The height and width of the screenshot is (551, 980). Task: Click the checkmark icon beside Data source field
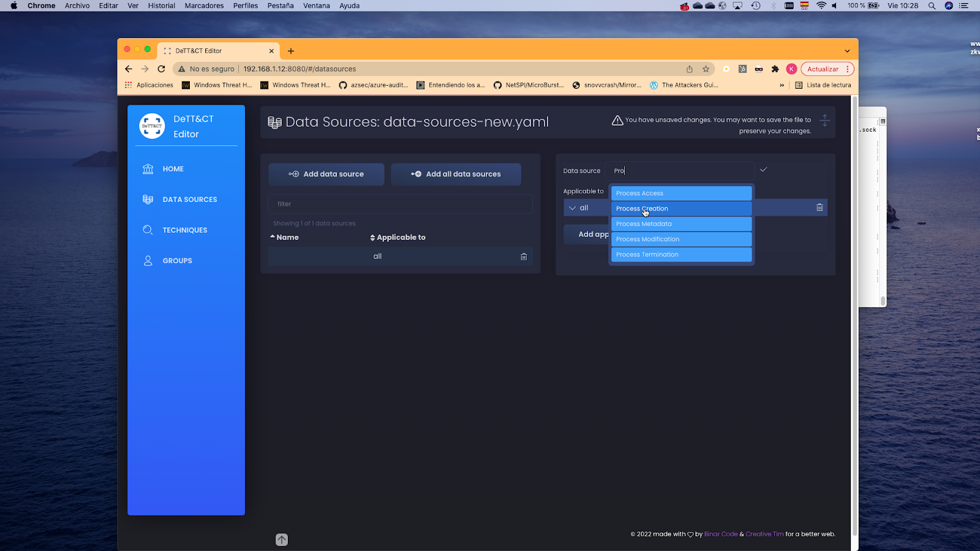tap(763, 170)
